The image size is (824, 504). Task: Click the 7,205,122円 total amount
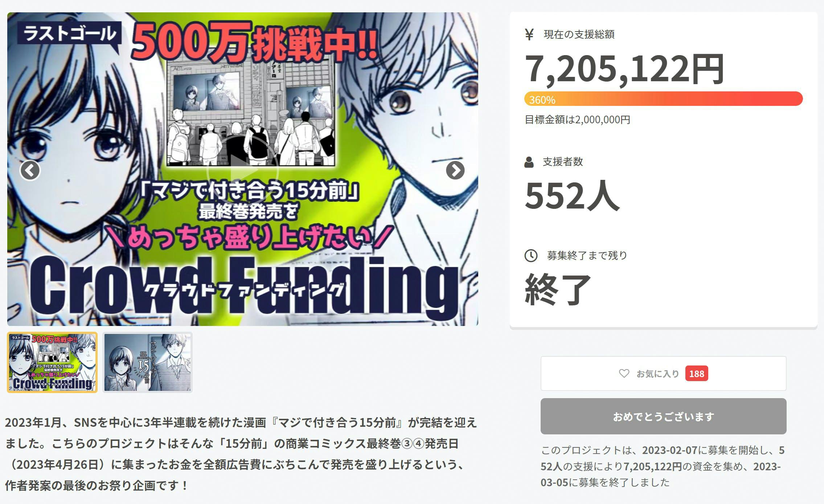624,69
